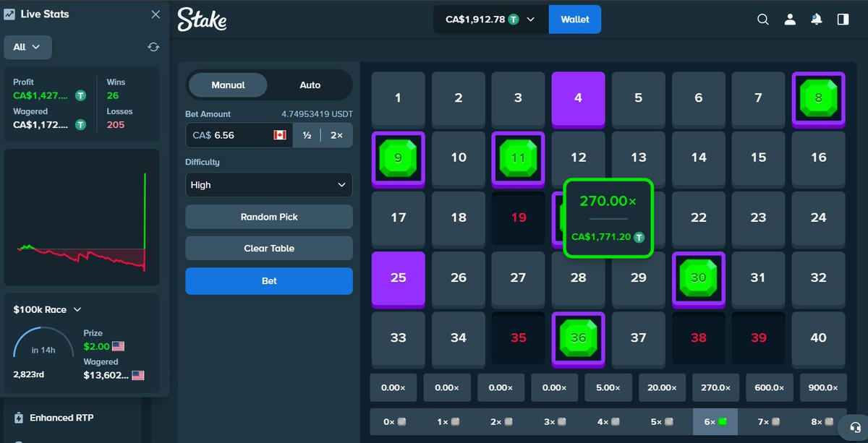Screen dimensions: 868x443
Task: Click the 900.0× payout multiplier box
Action: [x=823, y=387]
